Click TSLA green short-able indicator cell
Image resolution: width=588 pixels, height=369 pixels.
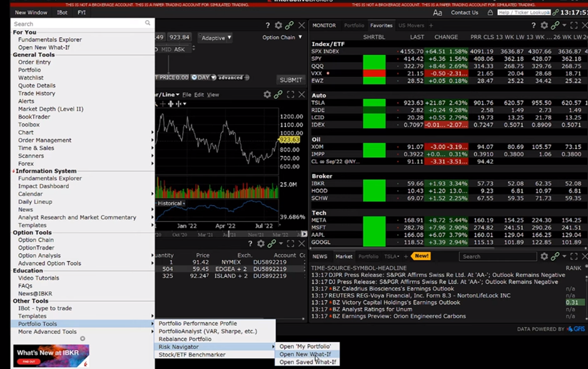click(x=374, y=103)
